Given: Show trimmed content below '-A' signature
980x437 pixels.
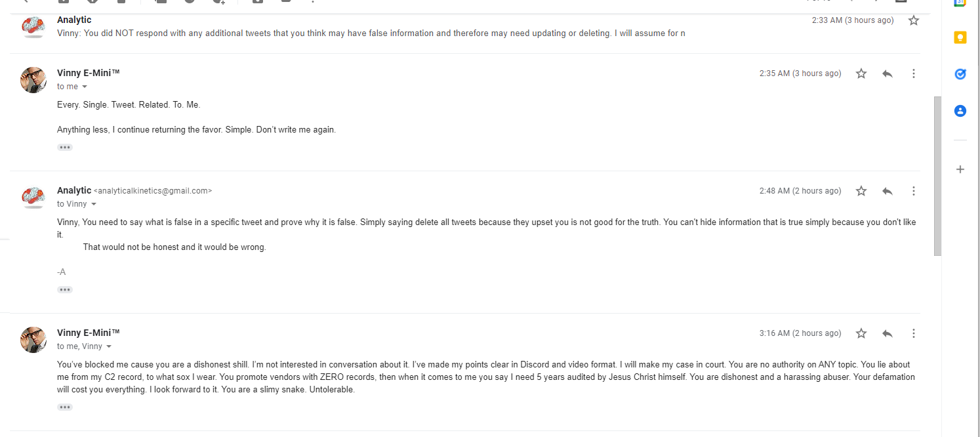Looking at the screenshot, I should [x=65, y=289].
